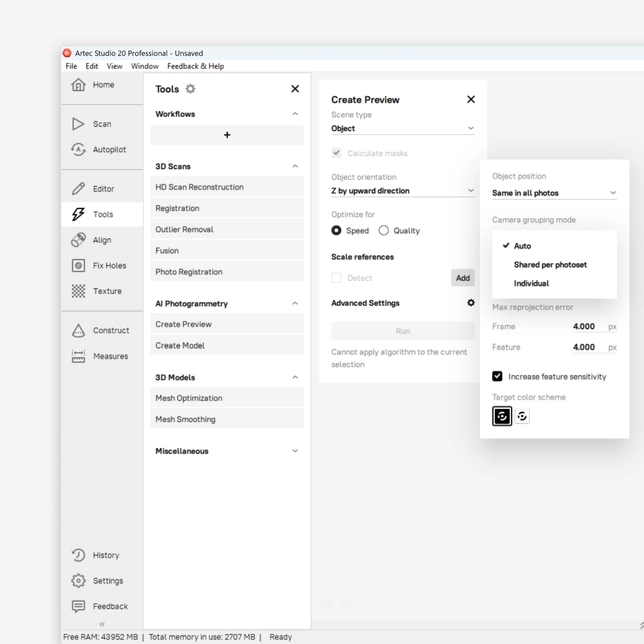Click the Add scale reference button

click(x=462, y=278)
